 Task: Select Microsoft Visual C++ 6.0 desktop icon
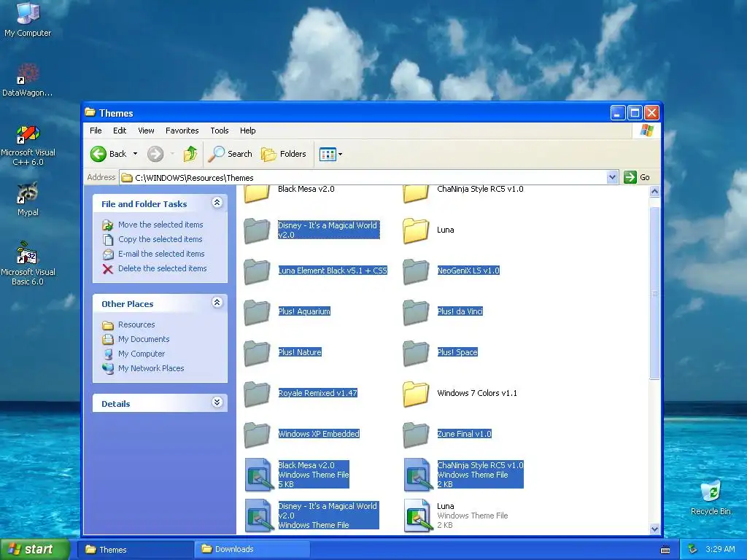click(28, 146)
